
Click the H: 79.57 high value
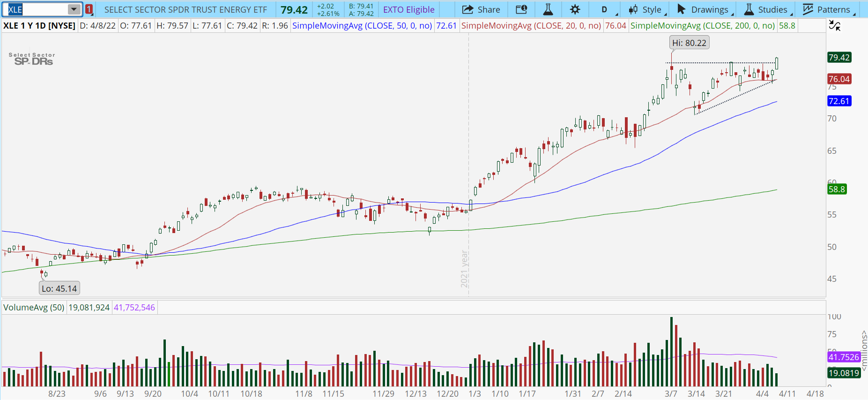172,26
